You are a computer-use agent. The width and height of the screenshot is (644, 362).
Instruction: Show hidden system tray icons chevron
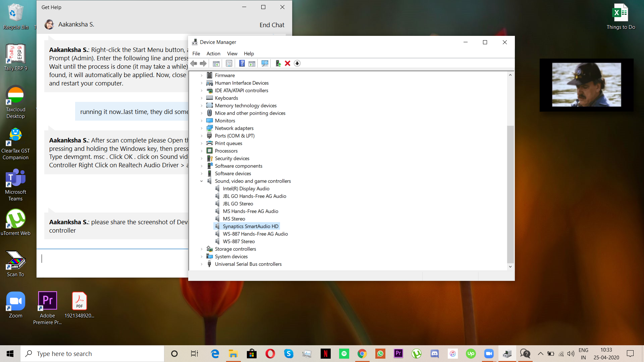point(540,354)
